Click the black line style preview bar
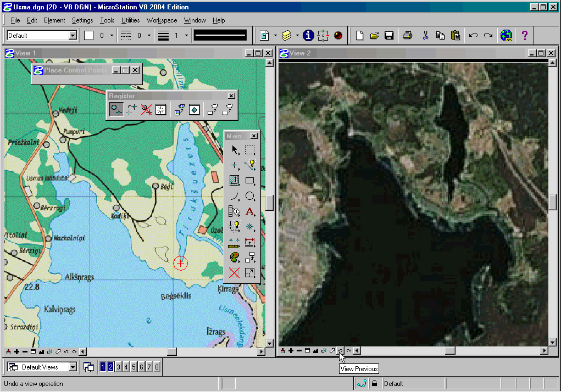This screenshot has width=561, height=392. coord(220,35)
